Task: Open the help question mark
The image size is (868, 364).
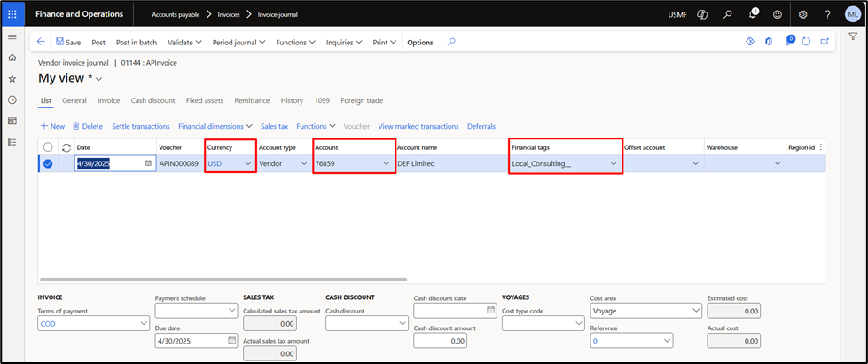Action: (x=827, y=14)
